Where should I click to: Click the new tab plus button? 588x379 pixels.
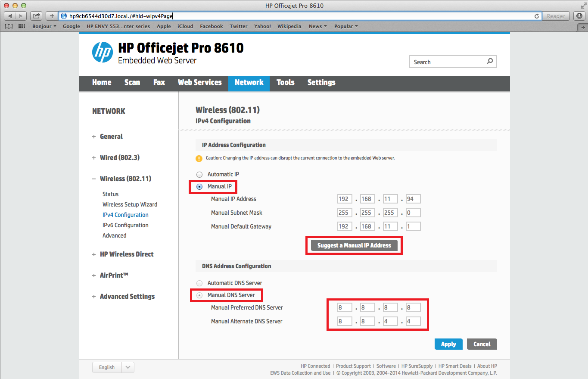[583, 27]
